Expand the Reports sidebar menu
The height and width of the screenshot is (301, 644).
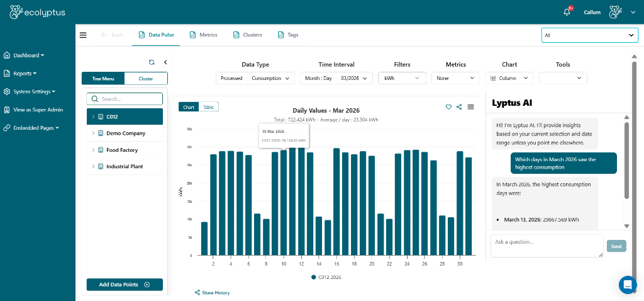(x=21, y=73)
